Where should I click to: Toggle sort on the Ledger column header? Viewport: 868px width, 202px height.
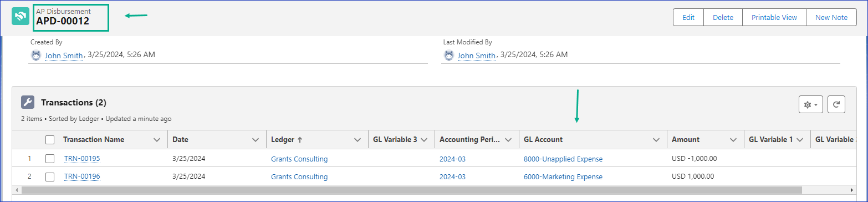[286, 140]
